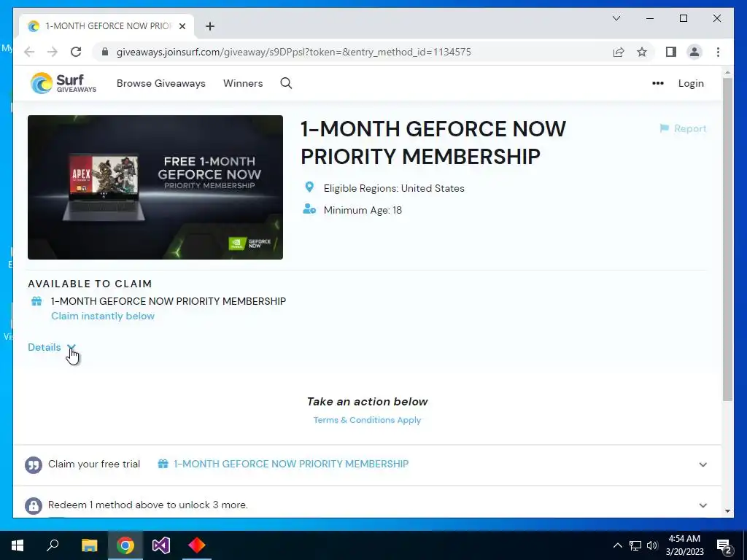Open Browse Giveaways in the navigation
Screen dimensions: 747x560
pyautogui.click(x=161, y=83)
